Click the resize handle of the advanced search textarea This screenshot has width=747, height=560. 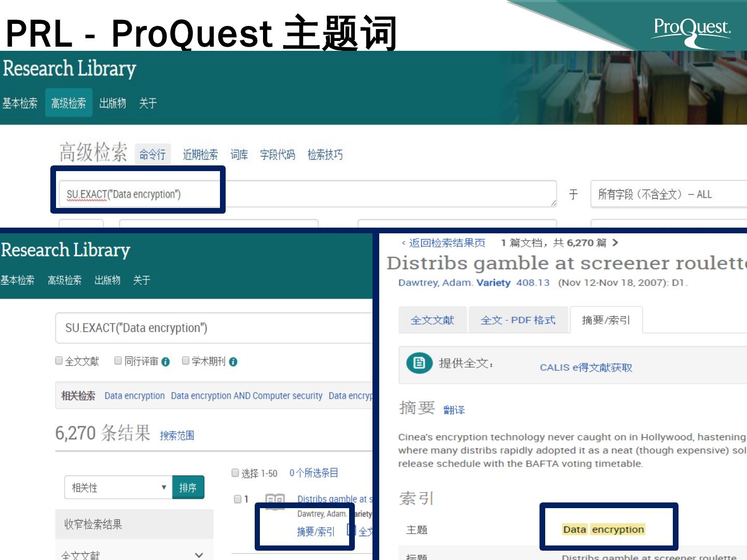(x=553, y=204)
